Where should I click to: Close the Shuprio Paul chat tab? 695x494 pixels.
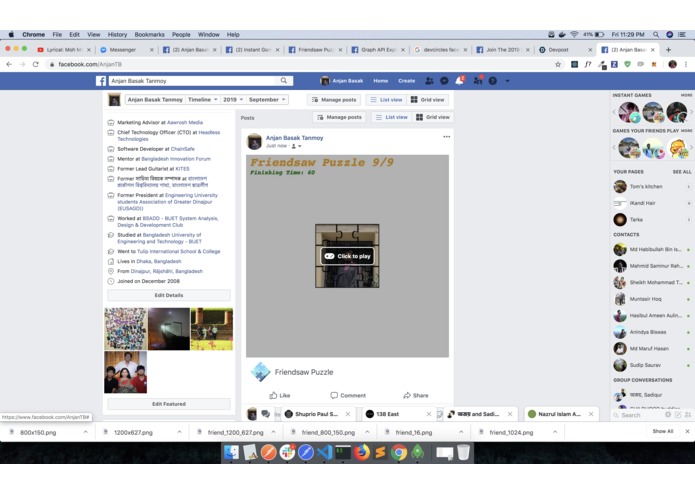point(348,414)
